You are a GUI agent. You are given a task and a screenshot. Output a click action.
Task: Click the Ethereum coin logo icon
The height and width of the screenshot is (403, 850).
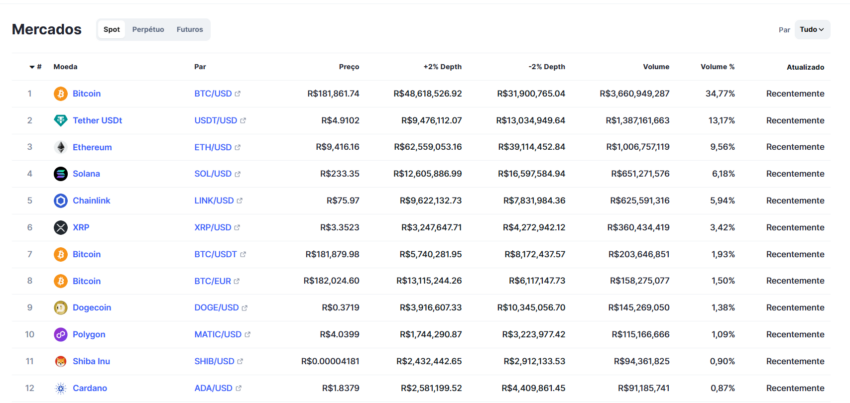(x=61, y=147)
